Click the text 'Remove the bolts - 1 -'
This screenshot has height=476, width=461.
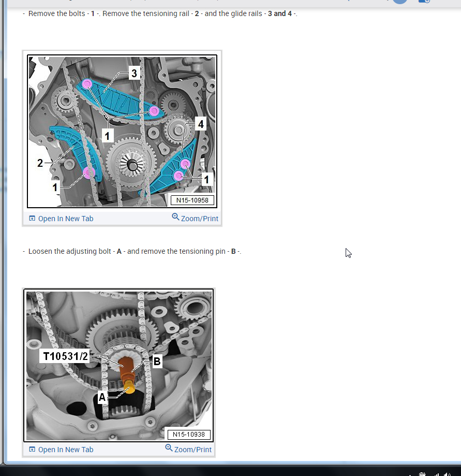64,13
